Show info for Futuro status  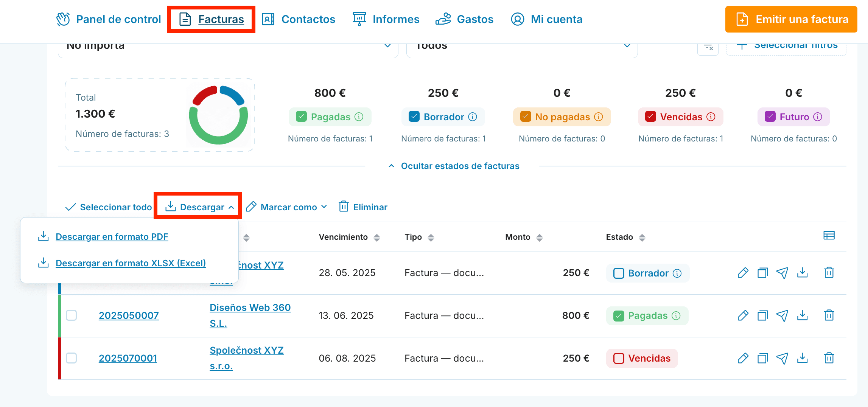tap(818, 117)
